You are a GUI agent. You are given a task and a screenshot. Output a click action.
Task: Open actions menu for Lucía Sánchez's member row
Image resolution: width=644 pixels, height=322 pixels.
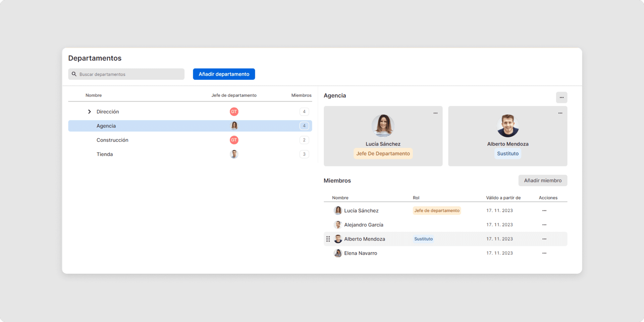(544, 211)
